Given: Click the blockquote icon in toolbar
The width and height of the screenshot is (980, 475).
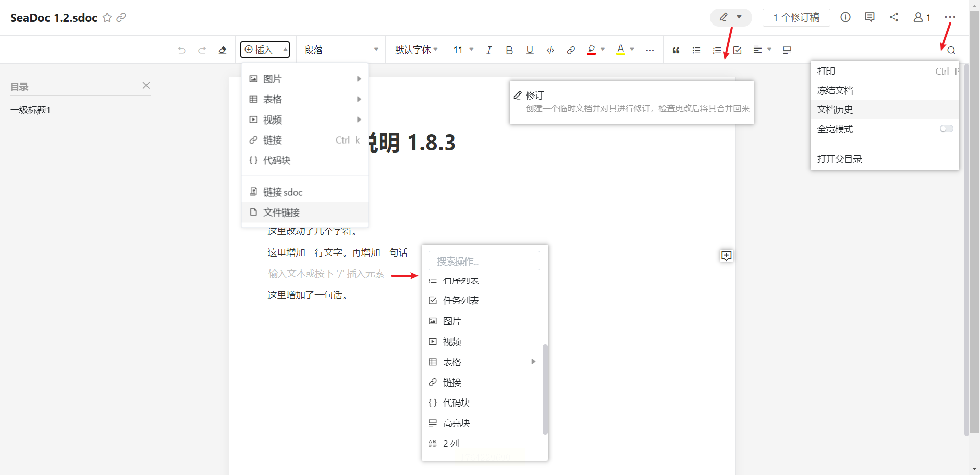Looking at the screenshot, I should (x=676, y=50).
